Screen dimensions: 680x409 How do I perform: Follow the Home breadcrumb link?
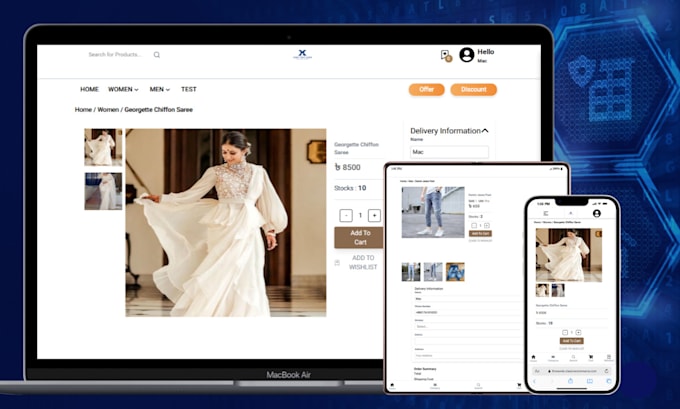coord(83,110)
